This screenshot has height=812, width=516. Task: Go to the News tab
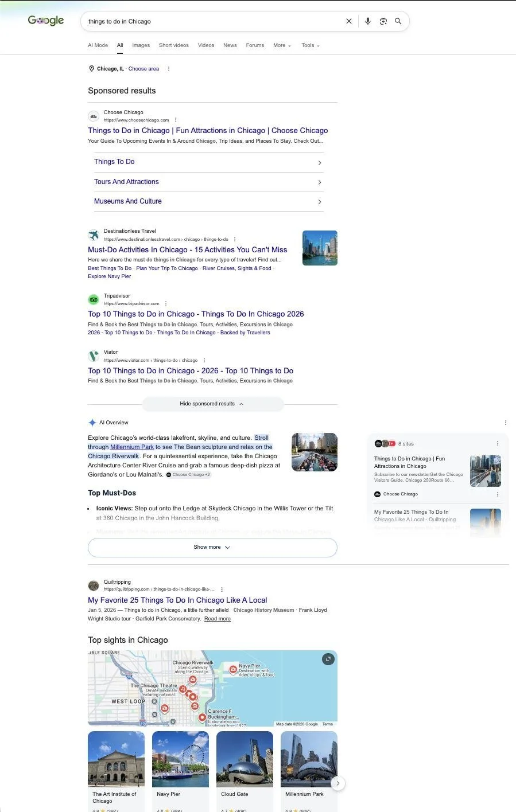(230, 45)
